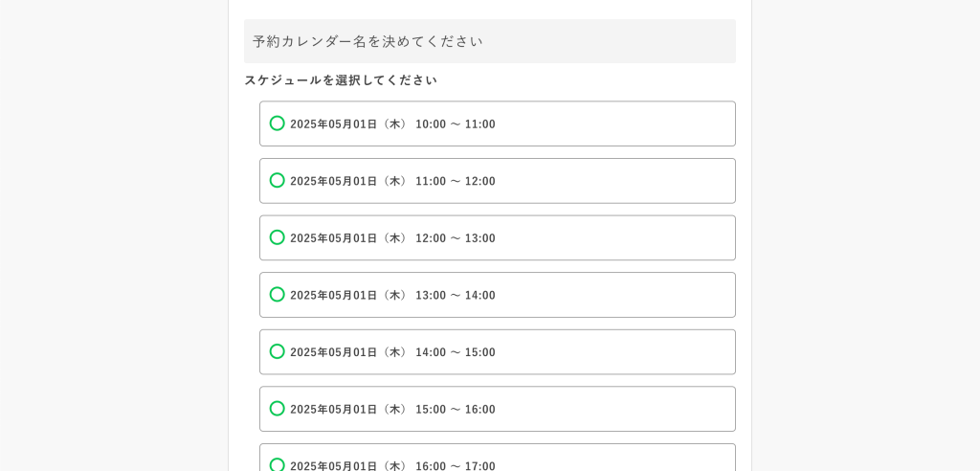Pick the 16:00 ～ 17:00 radio circle
The height and width of the screenshot is (471, 980).
coord(278,464)
